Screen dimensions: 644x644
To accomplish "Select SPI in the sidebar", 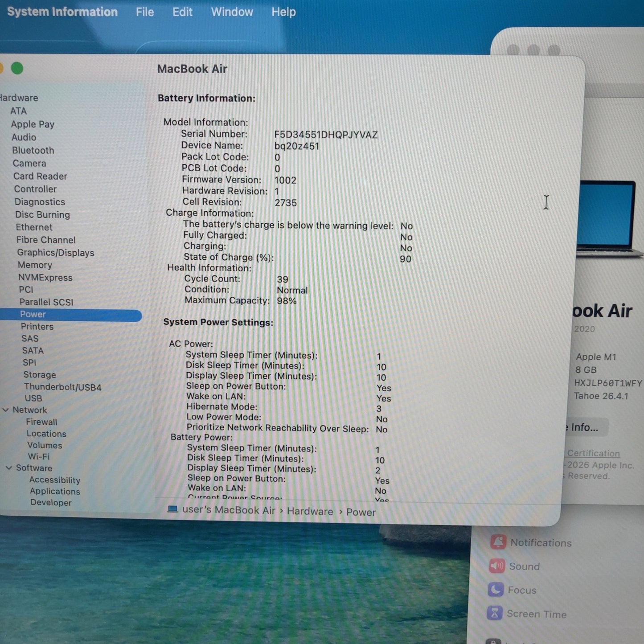I will (x=29, y=362).
